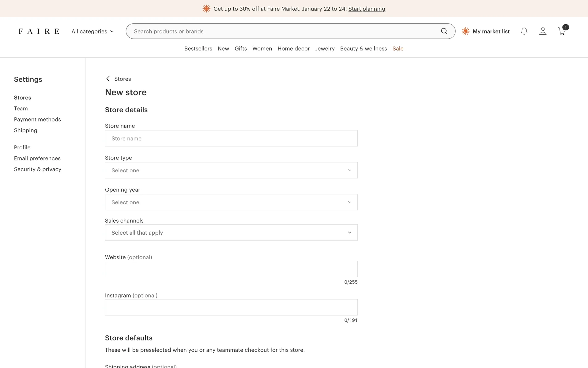Click the orange My market list starburst
This screenshot has height=368, width=588.
coord(466,31)
